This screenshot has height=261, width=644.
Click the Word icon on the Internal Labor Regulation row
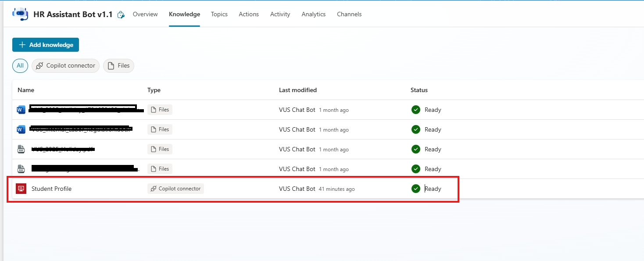click(21, 129)
